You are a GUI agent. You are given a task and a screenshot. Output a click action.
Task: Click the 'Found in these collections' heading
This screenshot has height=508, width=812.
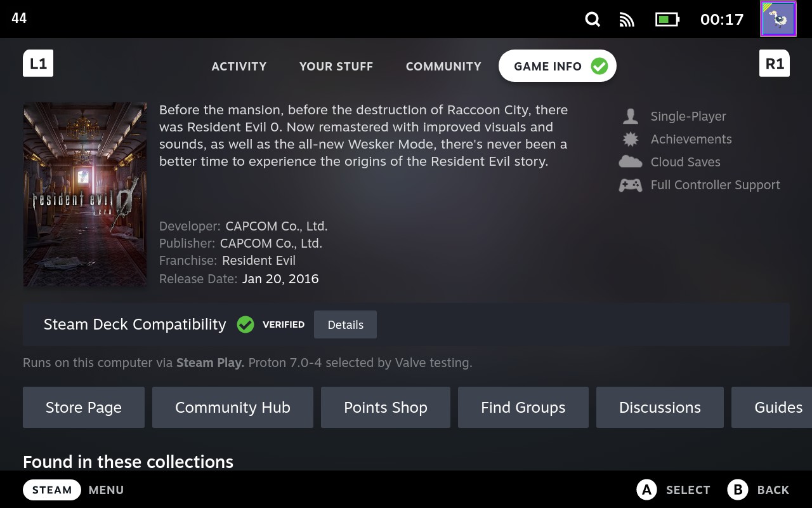[x=128, y=462]
